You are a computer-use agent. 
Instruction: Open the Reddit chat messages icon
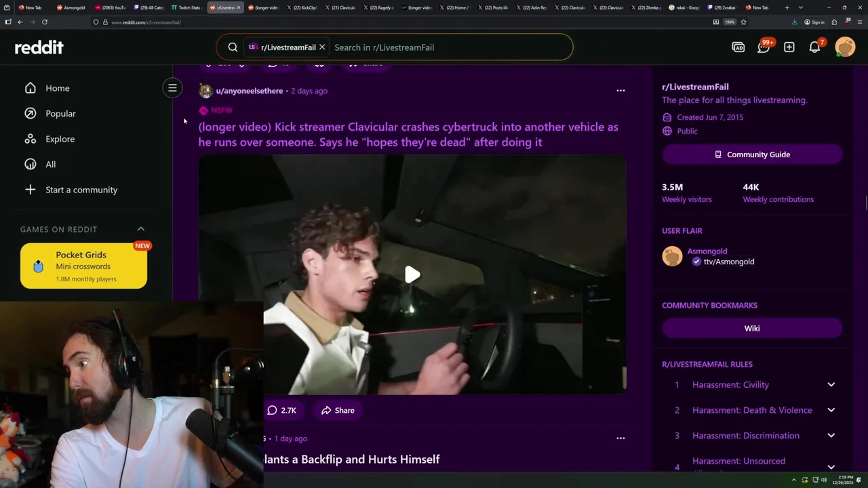[764, 47]
